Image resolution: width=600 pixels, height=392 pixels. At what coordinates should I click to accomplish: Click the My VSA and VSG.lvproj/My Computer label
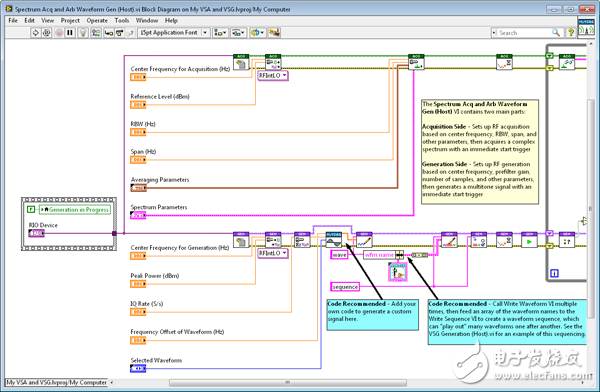pos(57,382)
